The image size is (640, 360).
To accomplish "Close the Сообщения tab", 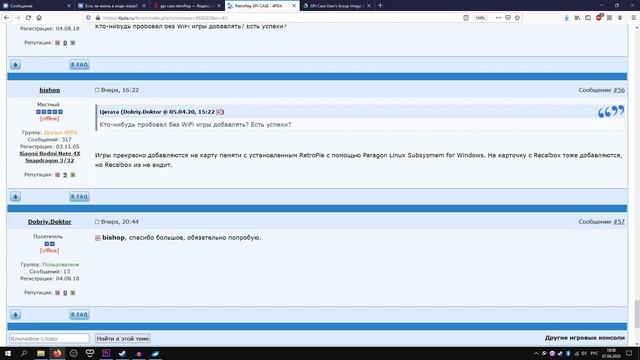I will pyautogui.click(x=69, y=6).
